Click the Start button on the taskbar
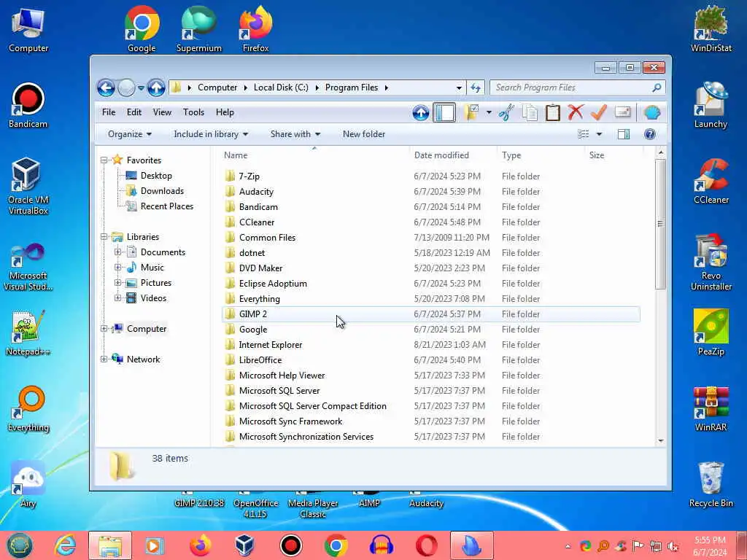This screenshot has width=747, height=560. tap(20, 545)
